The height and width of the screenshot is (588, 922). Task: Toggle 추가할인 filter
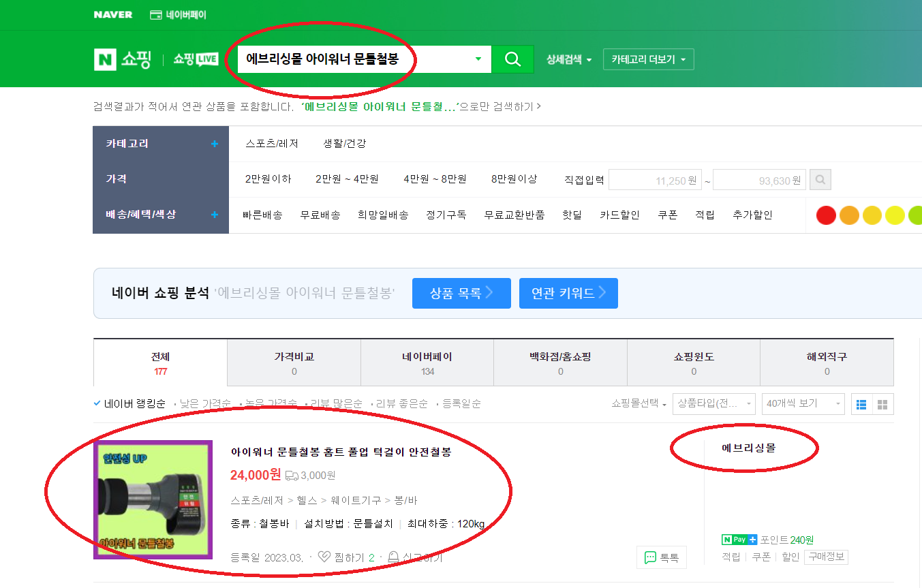(x=752, y=215)
